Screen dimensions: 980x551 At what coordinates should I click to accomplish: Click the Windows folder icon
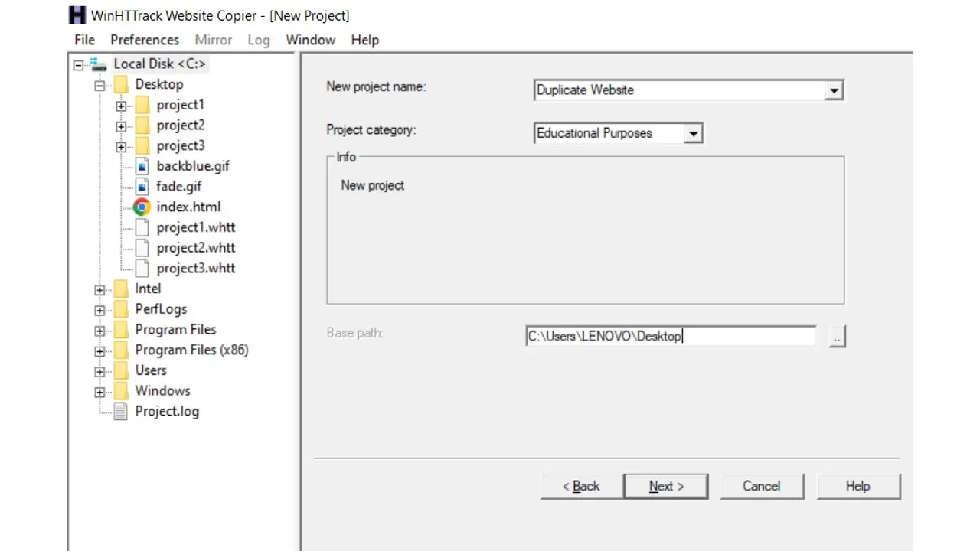click(x=121, y=390)
